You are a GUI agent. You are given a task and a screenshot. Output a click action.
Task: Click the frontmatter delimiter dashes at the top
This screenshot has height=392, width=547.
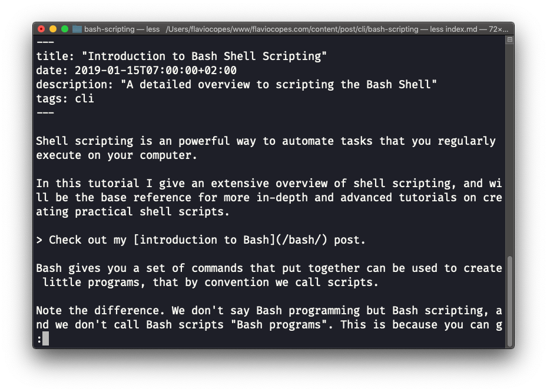point(45,42)
